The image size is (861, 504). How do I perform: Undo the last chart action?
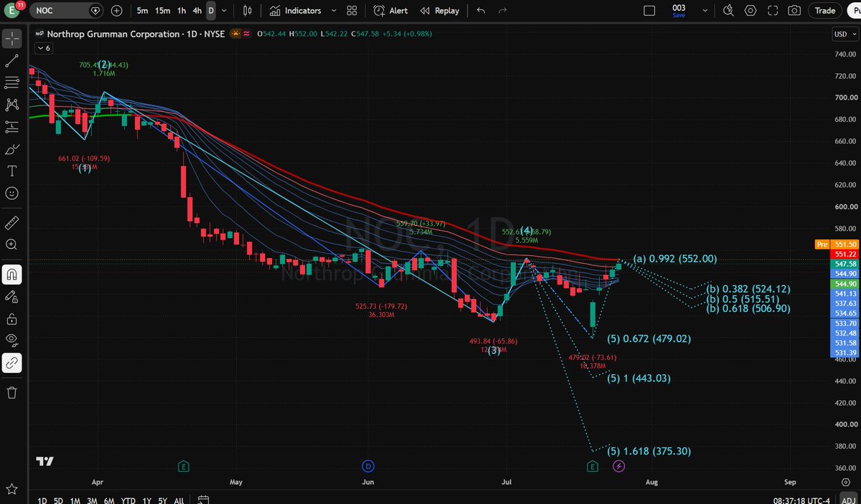[x=481, y=11]
